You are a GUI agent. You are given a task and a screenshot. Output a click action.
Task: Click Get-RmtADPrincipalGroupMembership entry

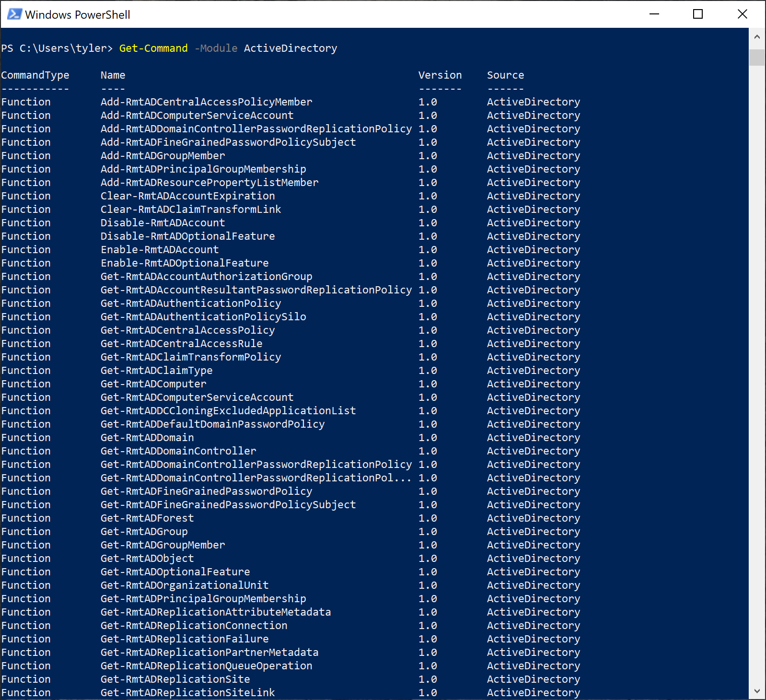(203, 599)
